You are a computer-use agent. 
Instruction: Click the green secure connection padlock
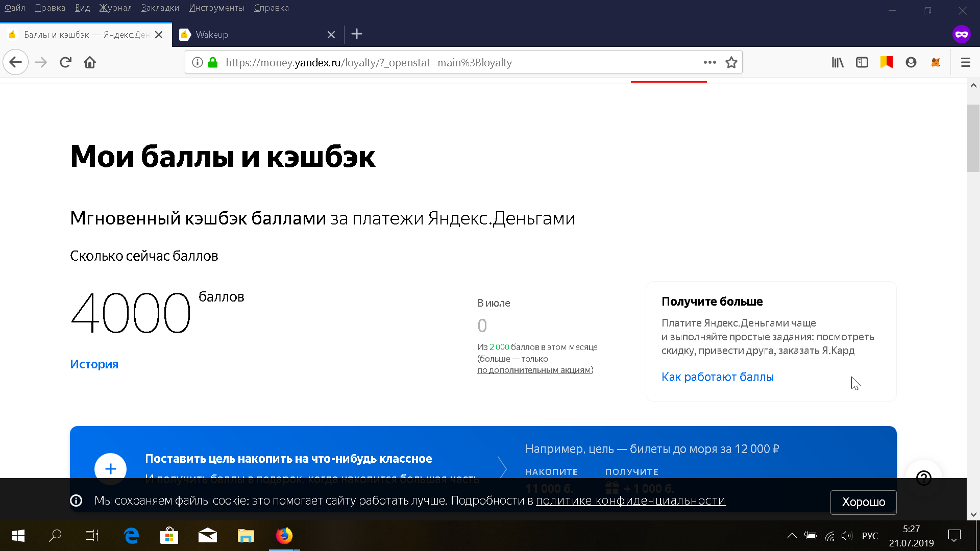tap(213, 62)
